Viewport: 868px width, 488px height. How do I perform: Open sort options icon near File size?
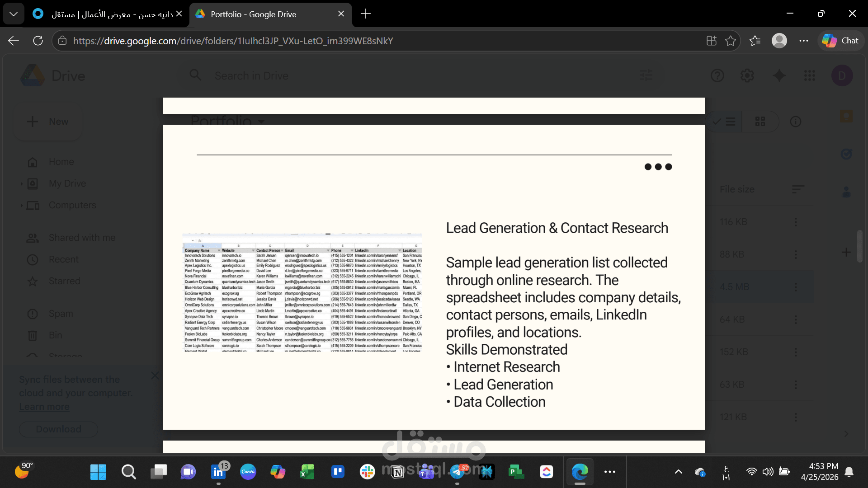pos(798,189)
